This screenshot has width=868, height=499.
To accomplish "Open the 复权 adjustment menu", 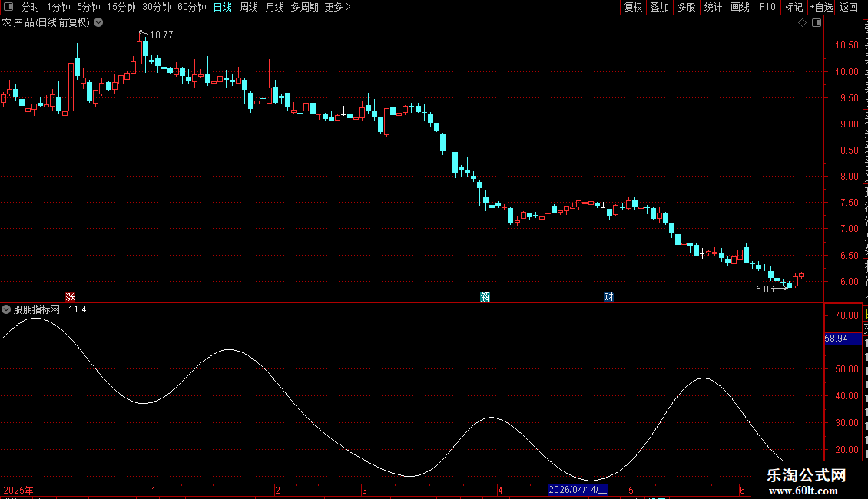I will click(x=633, y=7).
